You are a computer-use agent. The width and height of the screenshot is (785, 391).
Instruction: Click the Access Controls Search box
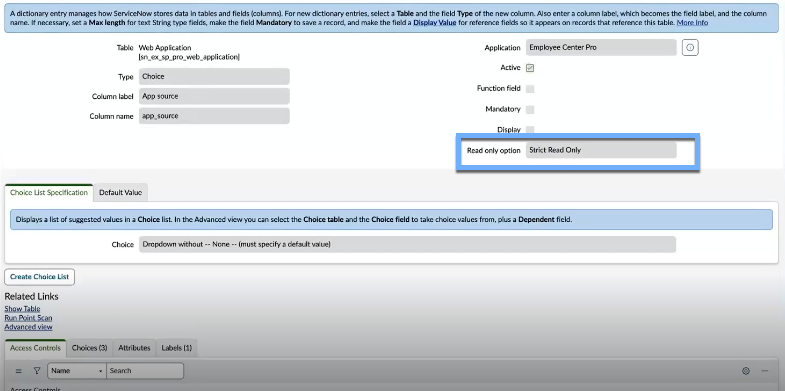coord(145,371)
